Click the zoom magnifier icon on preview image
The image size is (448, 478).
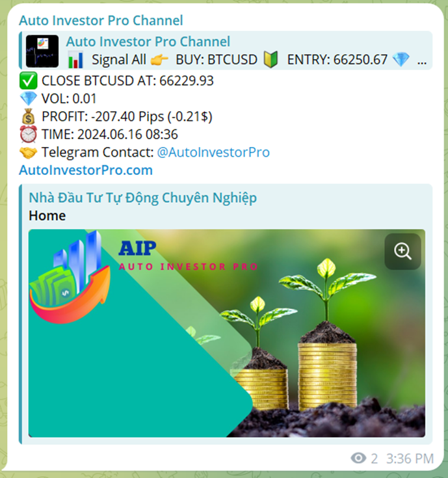click(x=402, y=252)
